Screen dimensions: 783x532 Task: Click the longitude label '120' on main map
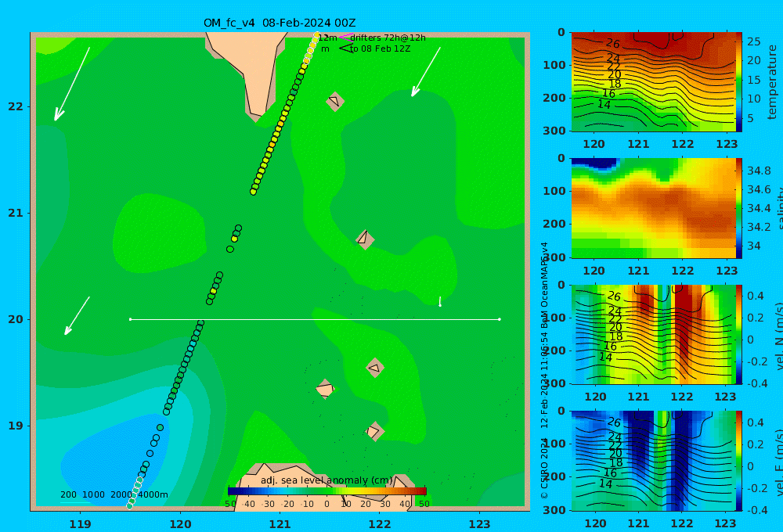pyautogui.click(x=180, y=524)
